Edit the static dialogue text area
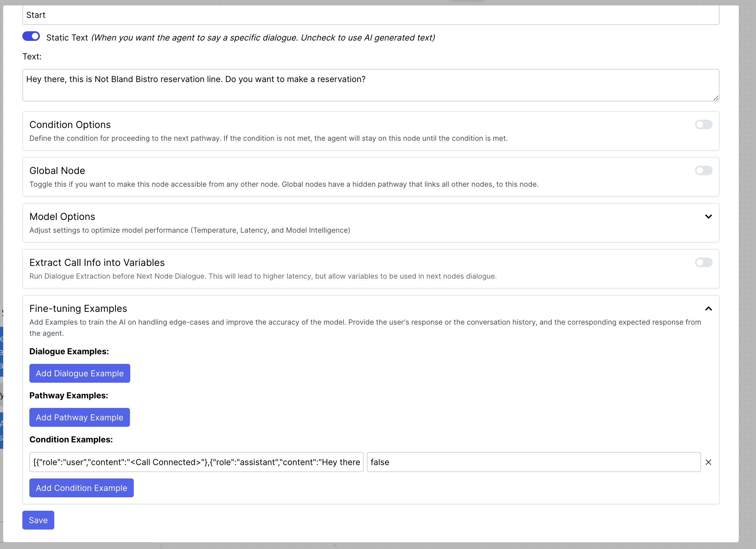The height and width of the screenshot is (549, 756). click(x=371, y=85)
